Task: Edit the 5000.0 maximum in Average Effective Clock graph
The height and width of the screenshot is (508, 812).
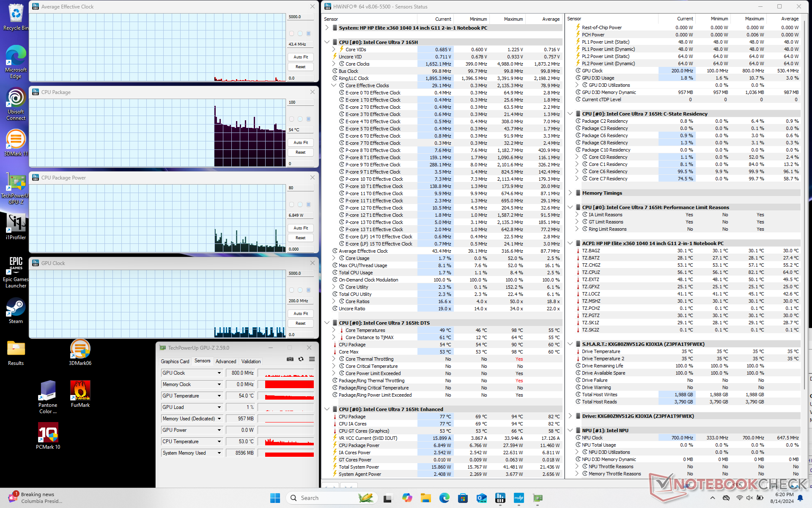Action: tap(301, 17)
